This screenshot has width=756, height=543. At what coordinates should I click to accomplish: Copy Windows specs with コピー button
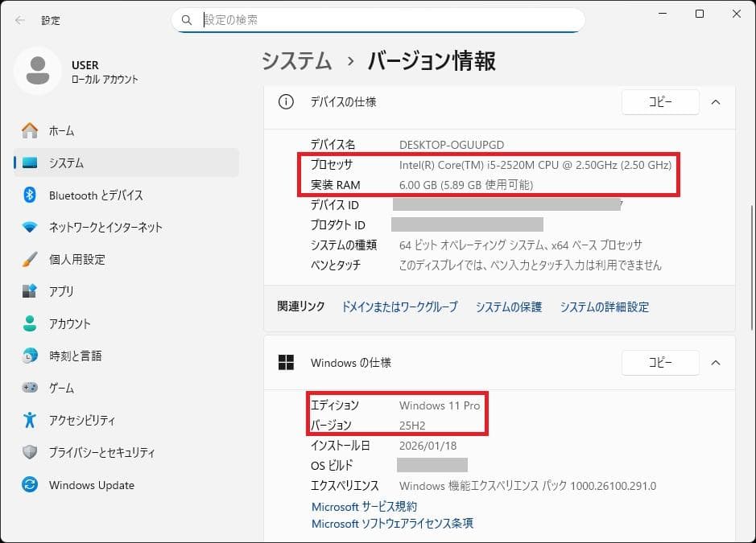tap(660, 363)
